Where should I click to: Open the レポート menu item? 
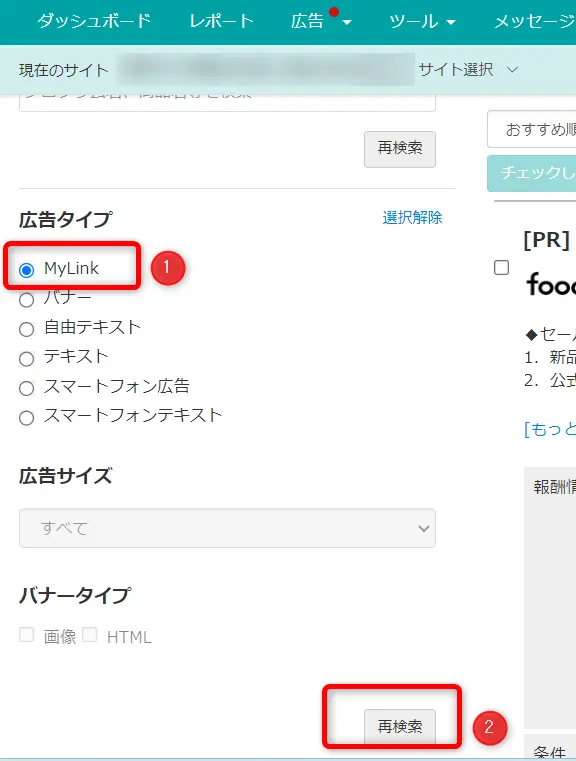click(x=221, y=21)
